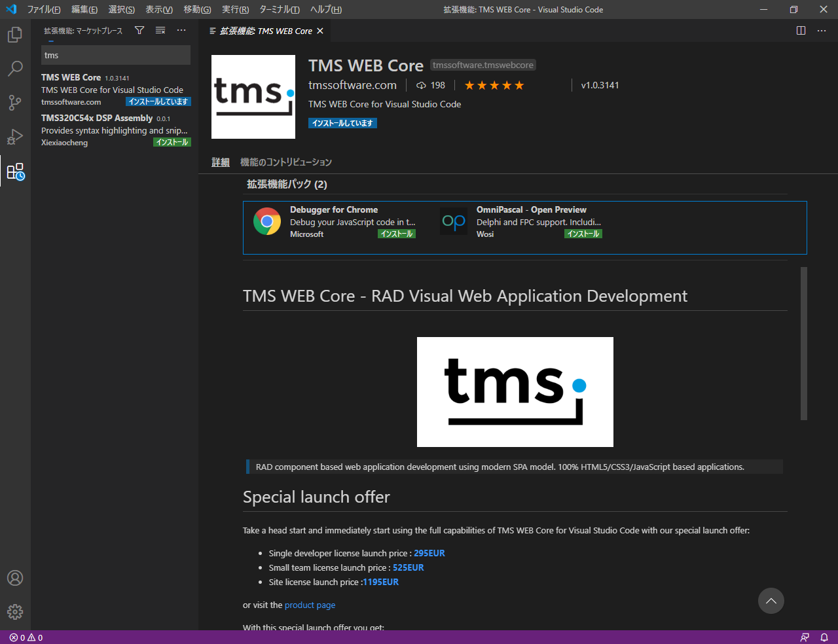The width and height of the screenshot is (838, 644).
Task: Click the VS Code logo icon
Action: pos(11,9)
